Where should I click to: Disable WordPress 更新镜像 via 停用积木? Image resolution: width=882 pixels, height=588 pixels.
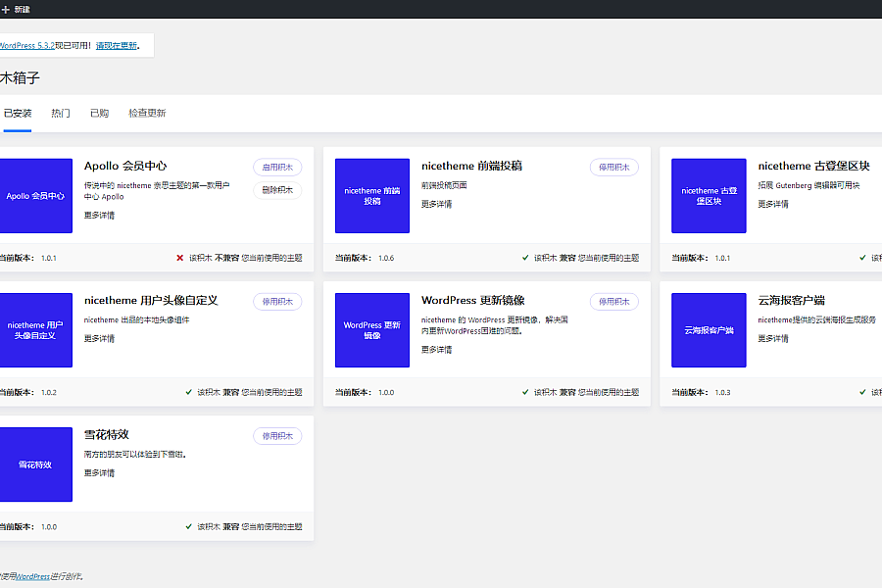pyautogui.click(x=614, y=302)
